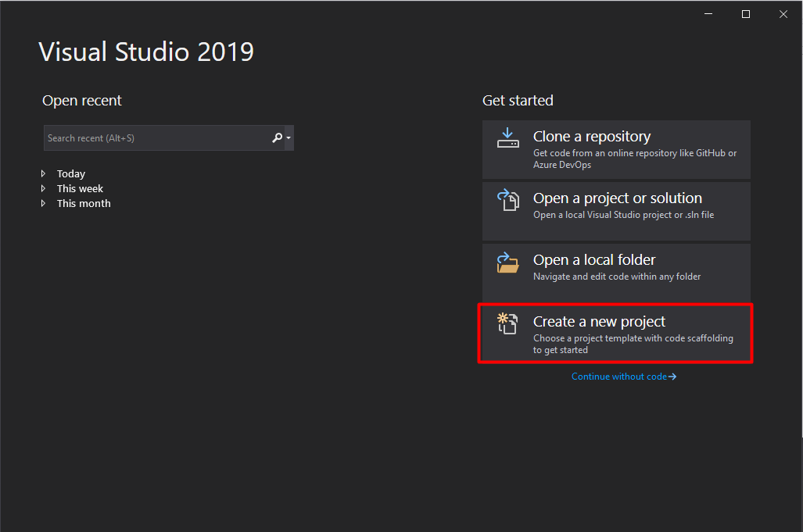Click Create a new project

point(615,332)
